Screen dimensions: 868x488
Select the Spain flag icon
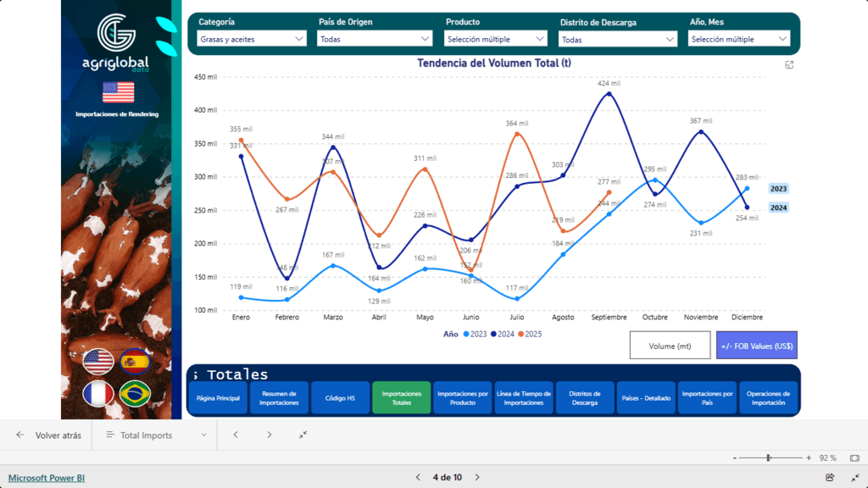coord(135,362)
